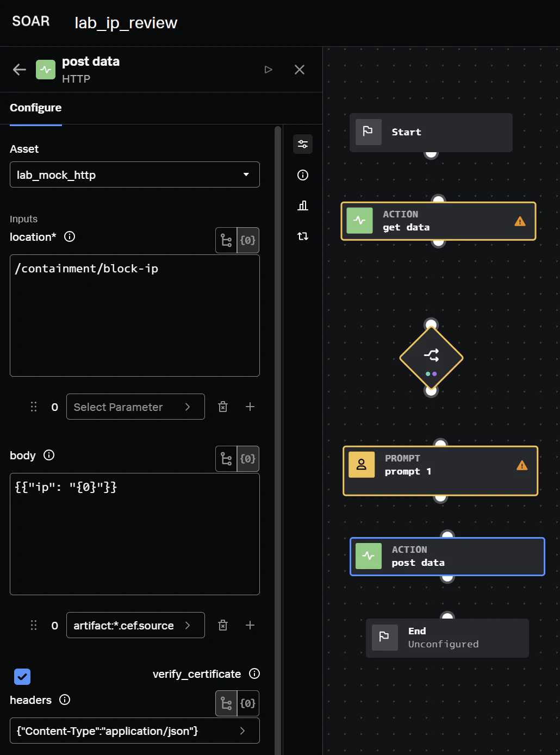Add a new location parameter
Viewport: 560px width, 755px height.
pos(250,407)
